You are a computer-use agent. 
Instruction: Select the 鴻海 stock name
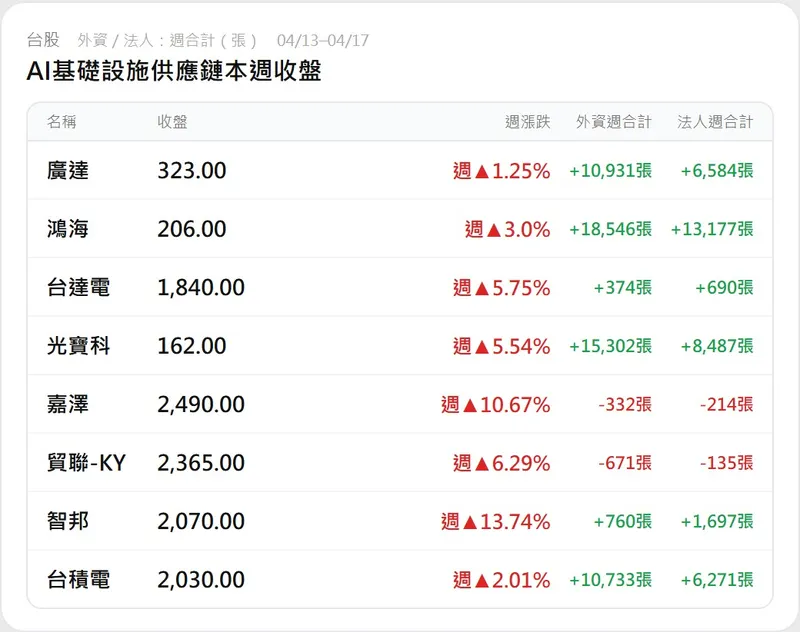[68, 229]
